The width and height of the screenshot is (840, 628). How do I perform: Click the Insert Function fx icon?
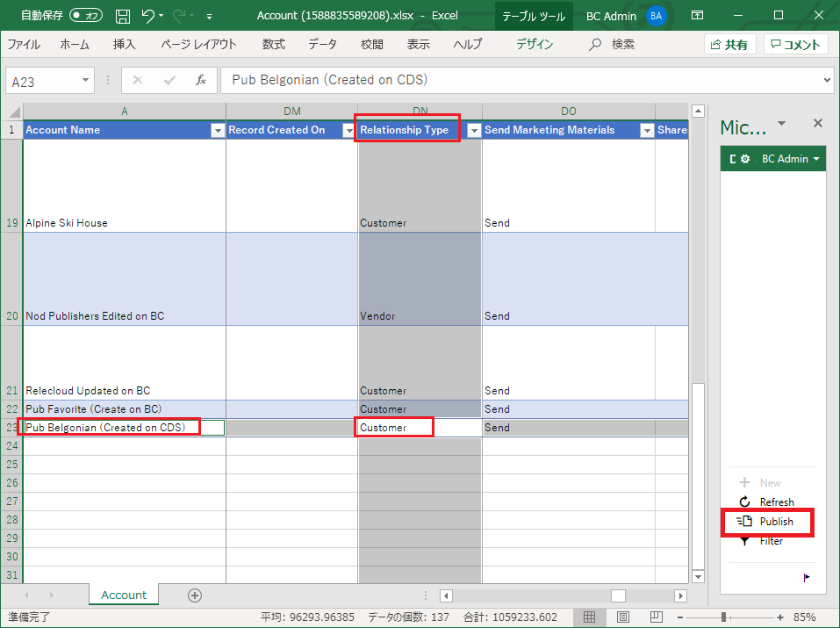tap(201, 81)
